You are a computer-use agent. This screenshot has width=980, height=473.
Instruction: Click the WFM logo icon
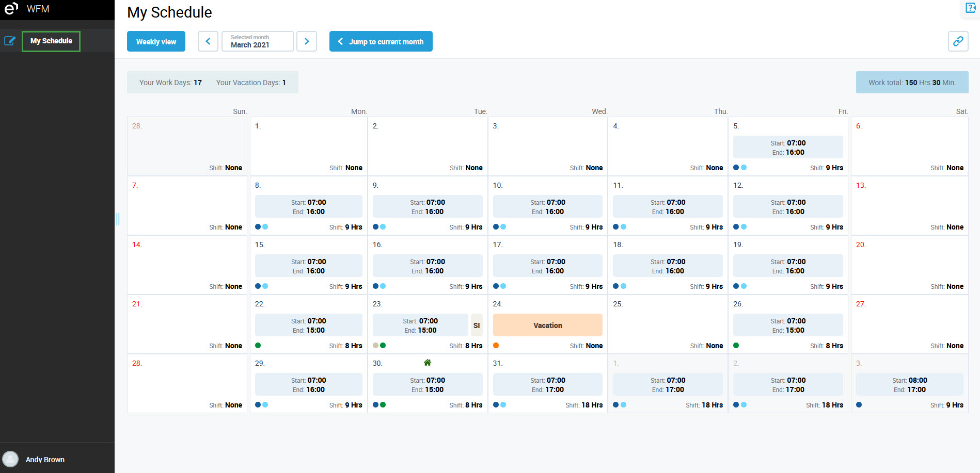tap(11, 8)
